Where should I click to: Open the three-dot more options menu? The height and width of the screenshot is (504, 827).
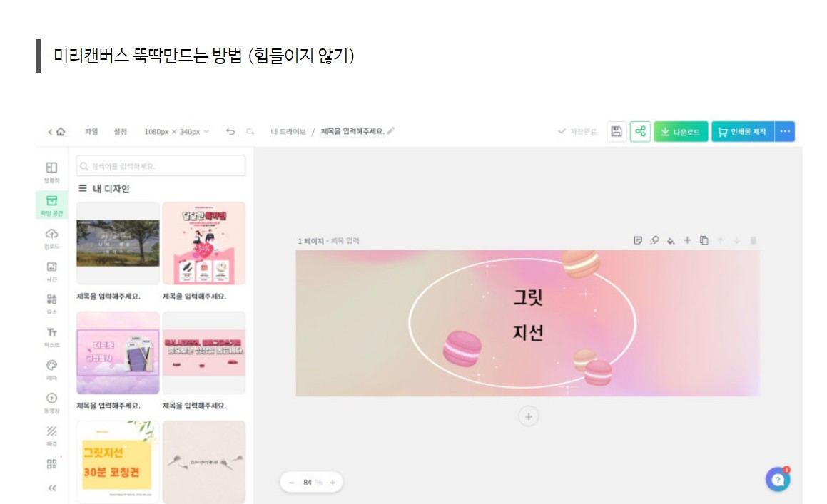tap(785, 131)
